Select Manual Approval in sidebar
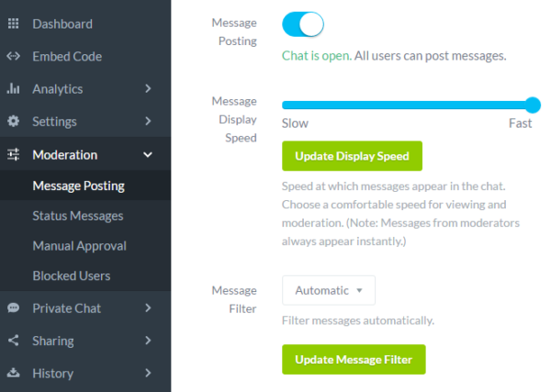The width and height of the screenshot is (551, 392). 79,246
